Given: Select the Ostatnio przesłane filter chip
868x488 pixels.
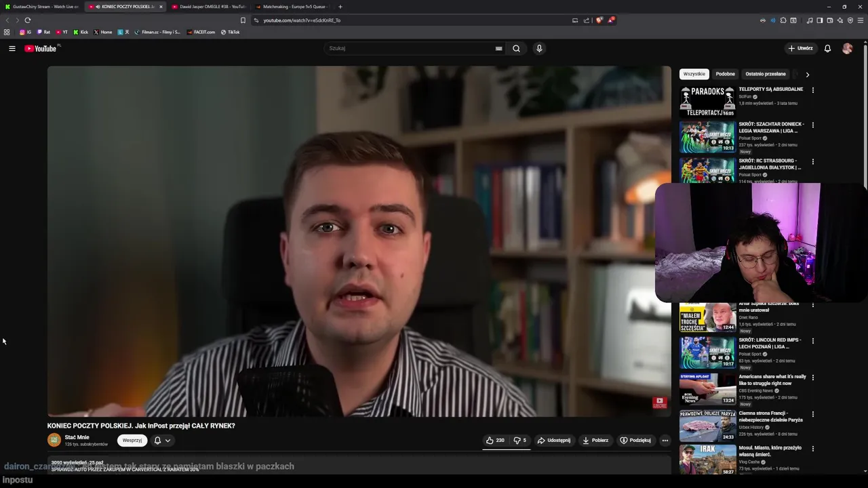Looking at the screenshot, I should pyautogui.click(x=766, y=74).
